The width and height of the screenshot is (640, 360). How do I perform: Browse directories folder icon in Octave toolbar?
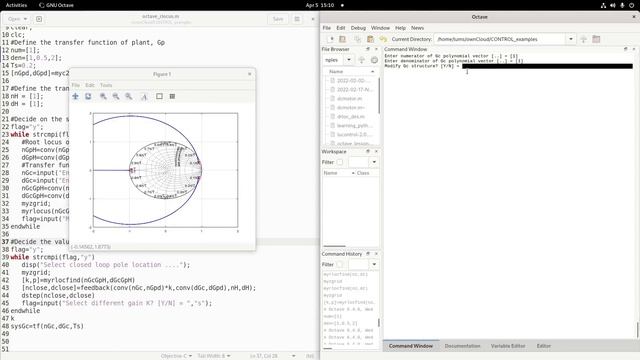[x=596, y=39]
